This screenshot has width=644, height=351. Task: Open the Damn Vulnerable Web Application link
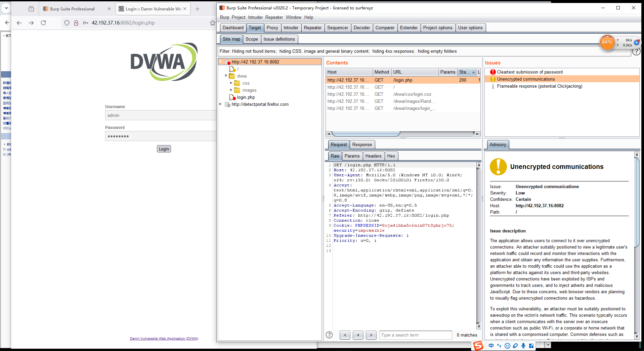(x=164, y=339)
